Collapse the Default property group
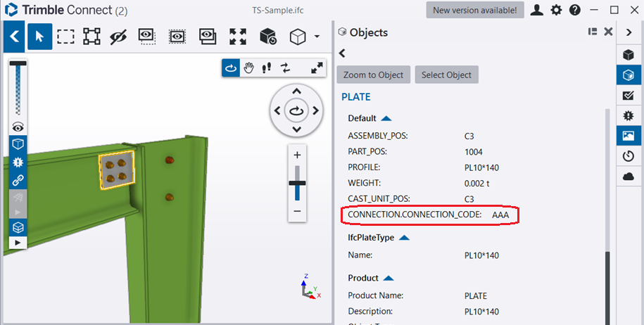Image resolution: width=644 pixels, height=325 pixels. 386,118
